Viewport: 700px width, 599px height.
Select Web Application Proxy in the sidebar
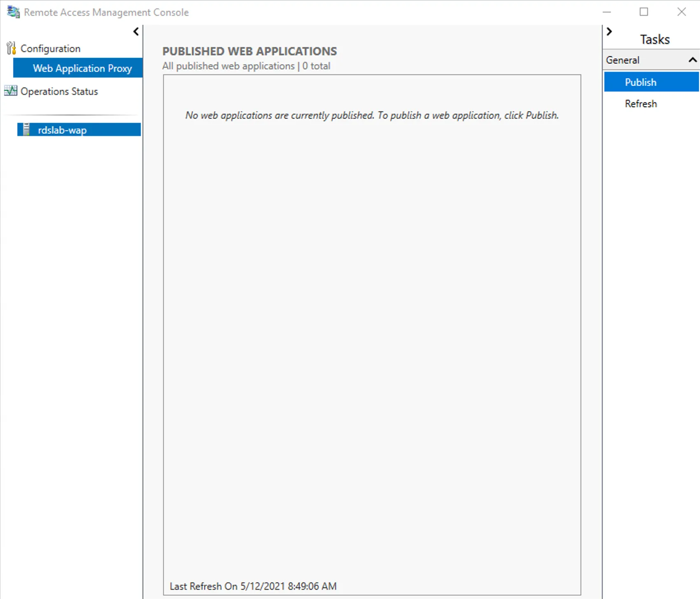coord(82,68)
